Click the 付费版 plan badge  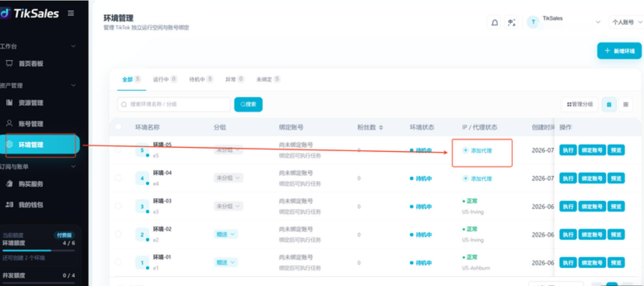[63, 235]
